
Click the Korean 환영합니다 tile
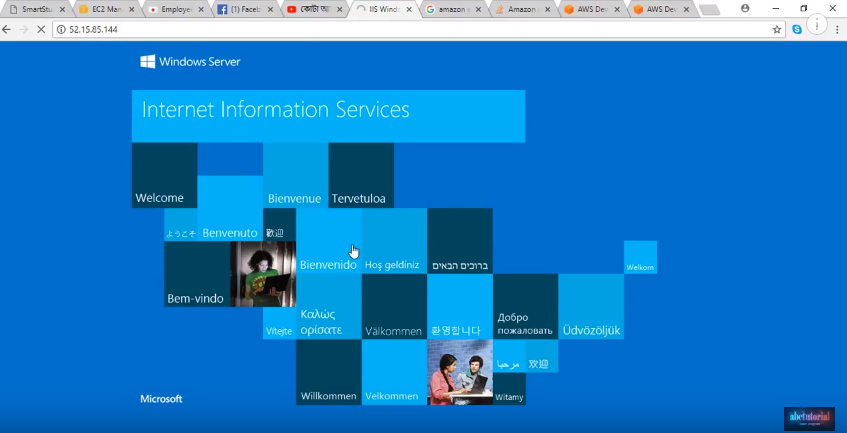460,306
